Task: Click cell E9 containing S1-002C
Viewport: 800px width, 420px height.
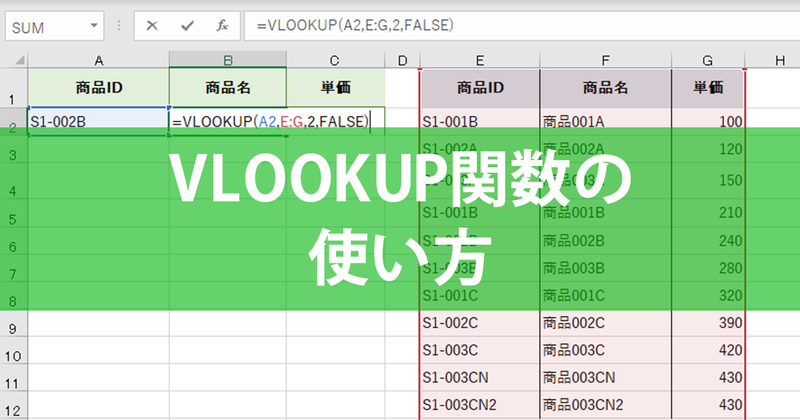Action: pos(480,323)
